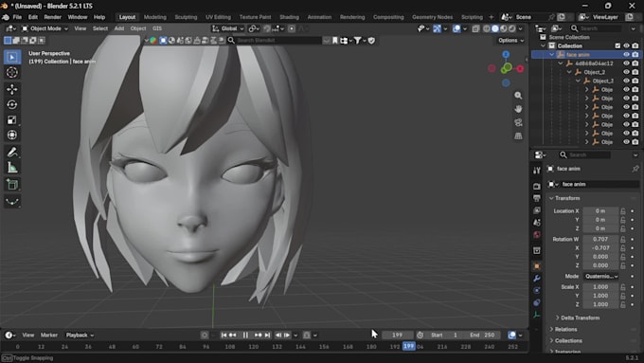This screenshot has width=644, height=363.
Task: Toggle Collection exclude checkbox in outliner
Action: click(617, 45)
